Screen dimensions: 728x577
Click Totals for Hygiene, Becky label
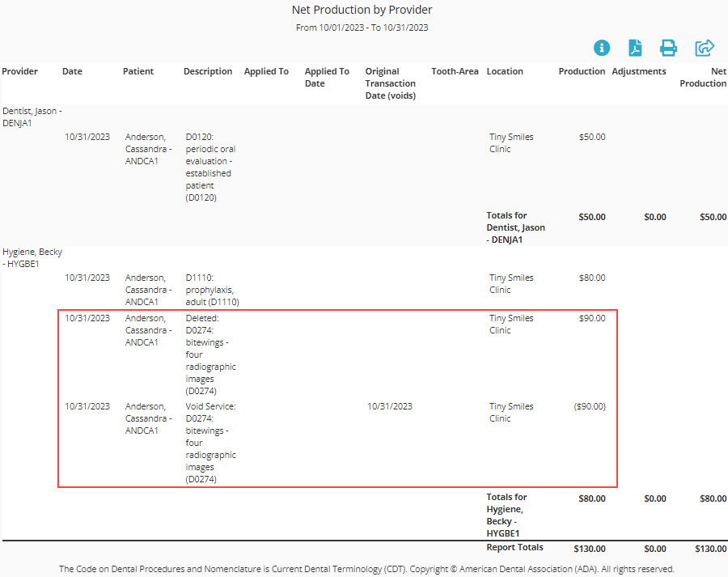(x=506, y=515)
